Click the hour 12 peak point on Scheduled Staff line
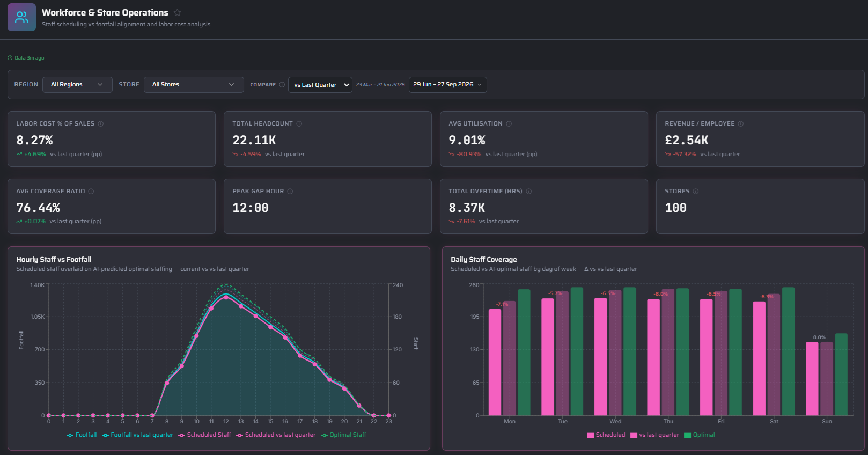 pos(226,297)
